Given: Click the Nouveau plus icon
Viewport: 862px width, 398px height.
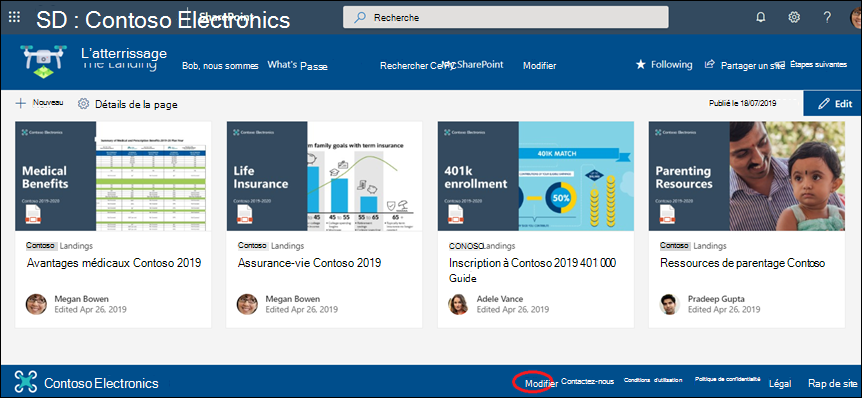Looking at the screenshot, I should pos(20,103).
